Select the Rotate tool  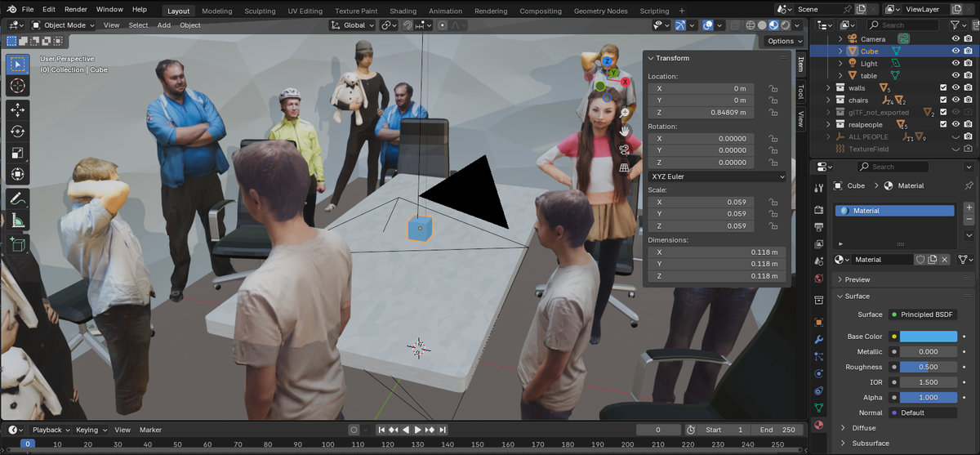[x=18, y=131]
